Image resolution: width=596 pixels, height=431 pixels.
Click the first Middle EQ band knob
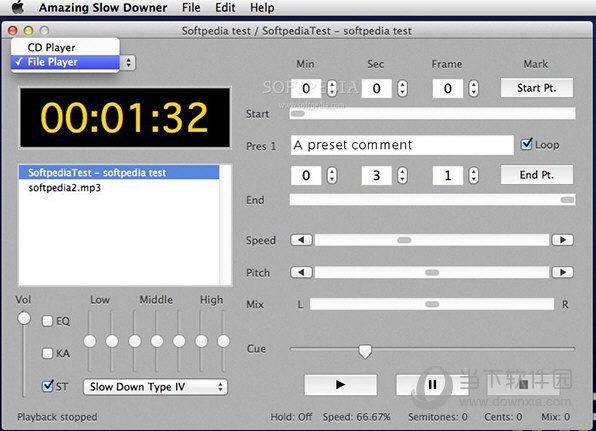pos(135,341)
